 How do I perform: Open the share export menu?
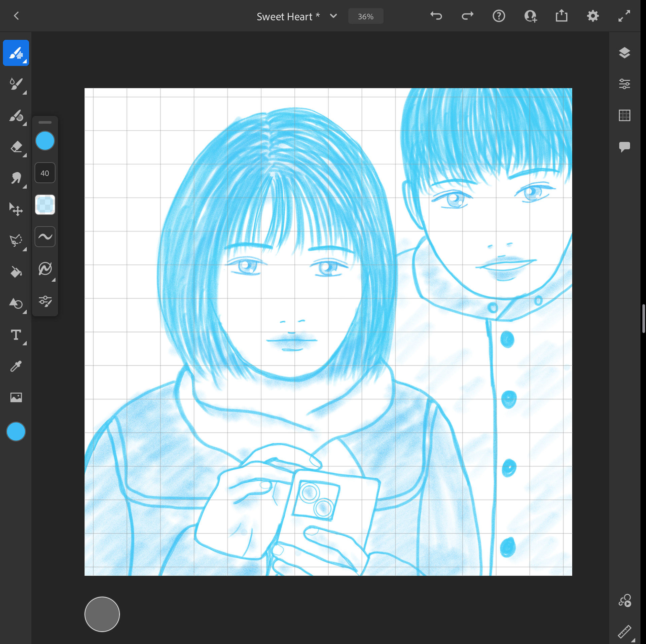pyautogui.click(x=561, y=16)
